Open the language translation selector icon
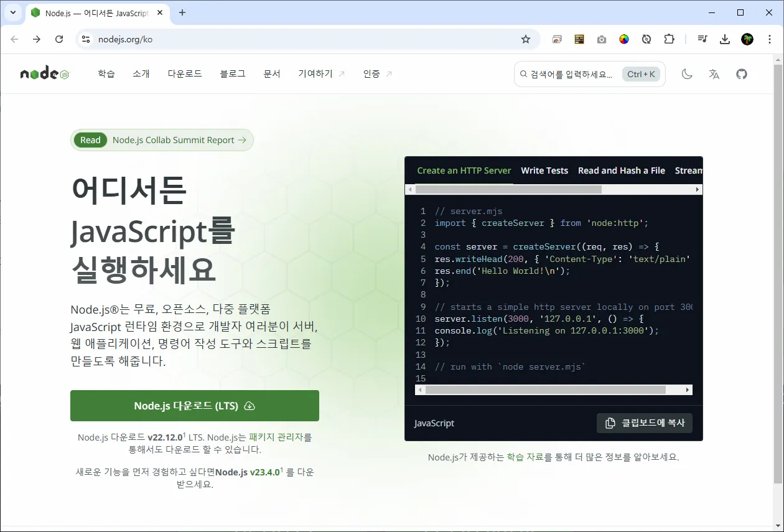 [714, 74]
